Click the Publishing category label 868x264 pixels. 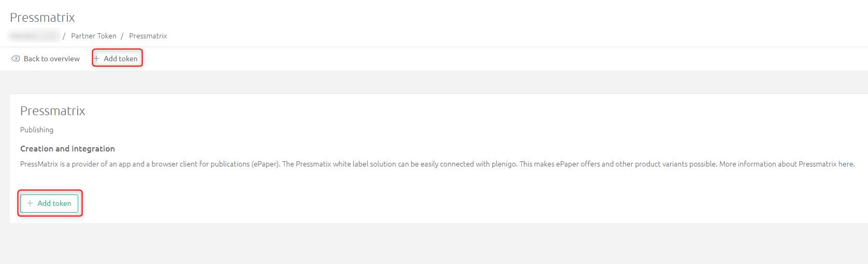click(x=37, y=130)
